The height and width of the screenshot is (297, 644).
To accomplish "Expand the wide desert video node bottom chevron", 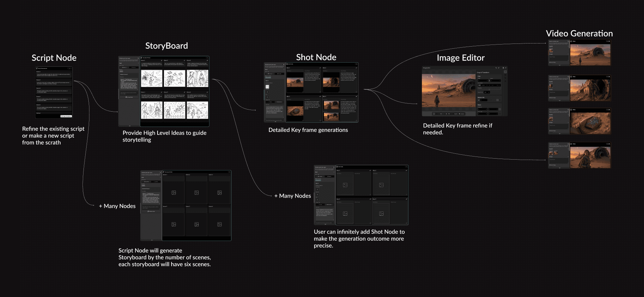I will (559, 65).
